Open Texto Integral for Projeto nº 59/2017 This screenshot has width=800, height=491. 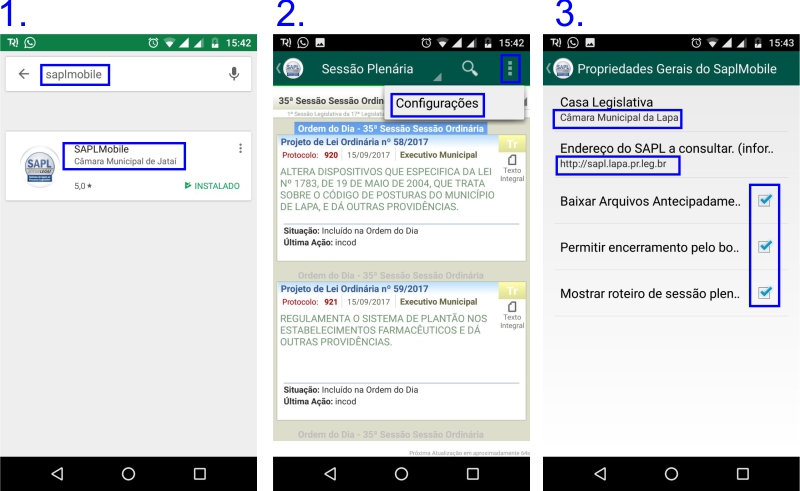coord(511,312)
